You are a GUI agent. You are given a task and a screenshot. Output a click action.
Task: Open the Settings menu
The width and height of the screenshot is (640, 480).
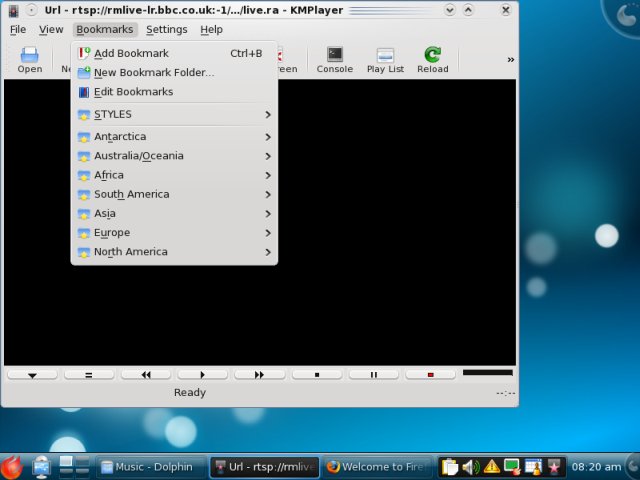click(166, 30)
